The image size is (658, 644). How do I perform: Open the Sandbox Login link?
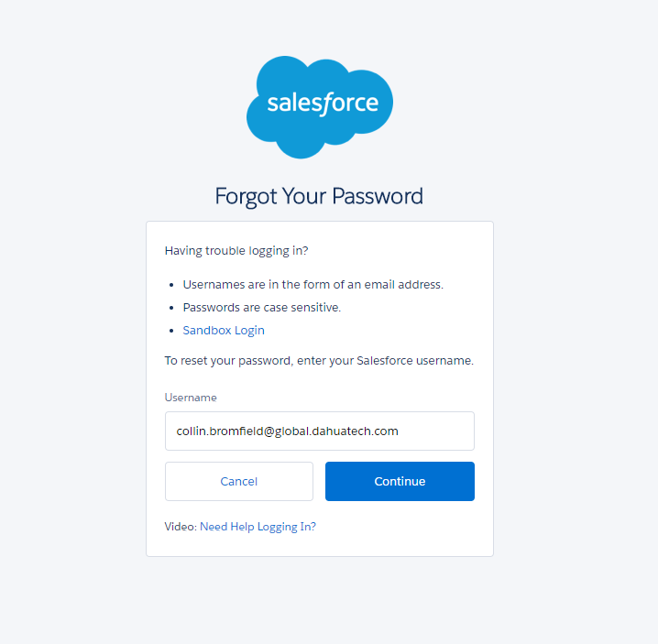coord(224,331)
